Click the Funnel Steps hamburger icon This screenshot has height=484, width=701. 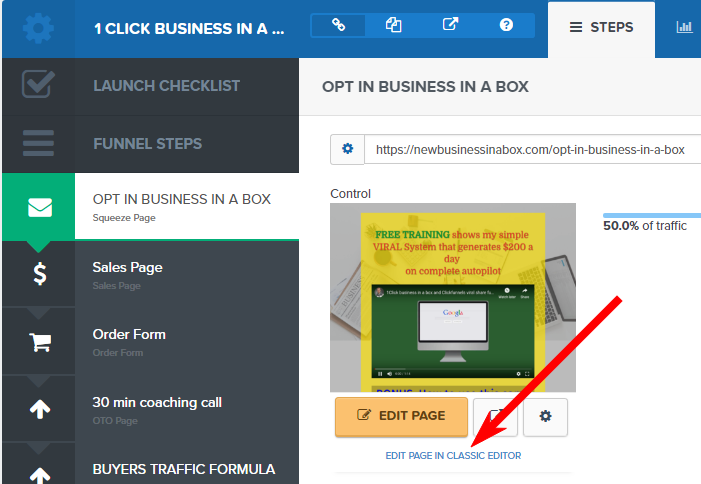pos(38,143)
